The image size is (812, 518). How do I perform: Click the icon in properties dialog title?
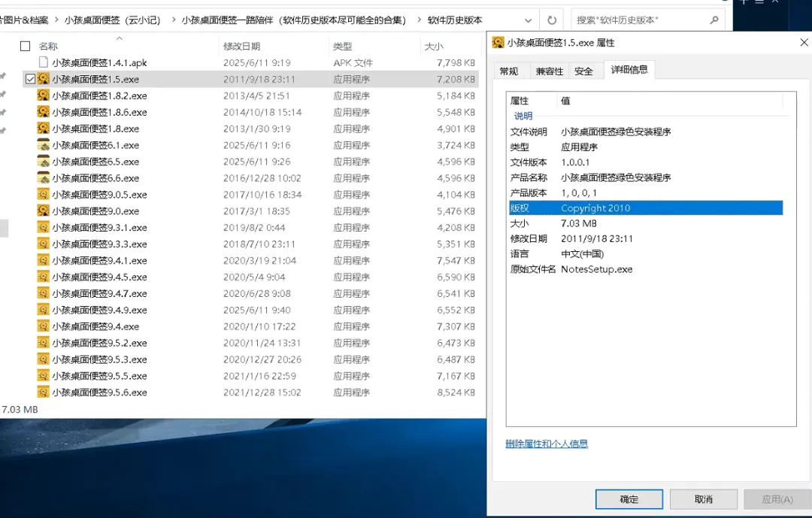pos(498,43)
